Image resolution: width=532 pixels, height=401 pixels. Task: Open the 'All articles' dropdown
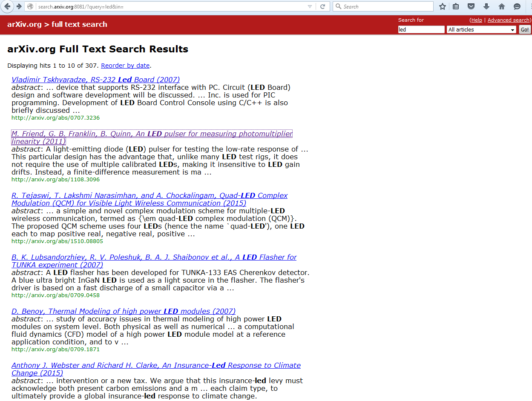(481, 29)
